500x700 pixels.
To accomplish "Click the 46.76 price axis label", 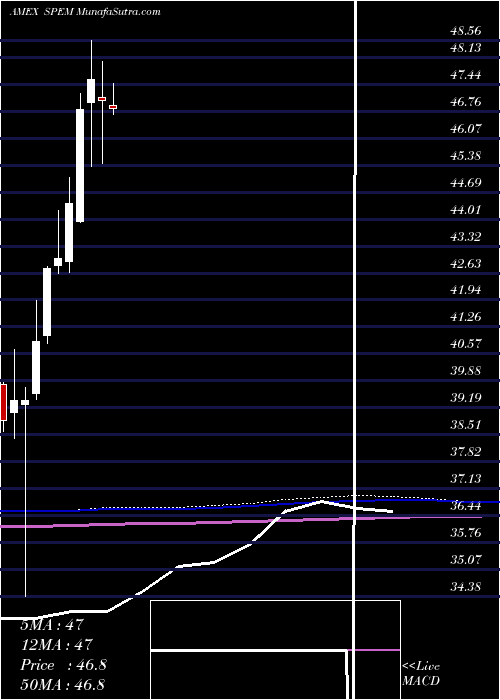I will coord(466,102).
